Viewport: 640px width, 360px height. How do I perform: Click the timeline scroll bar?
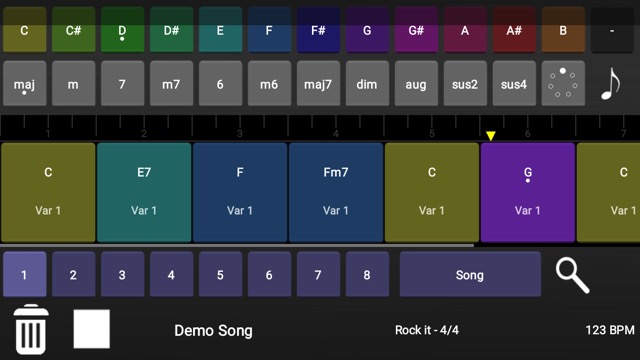(x=237, y=245)
